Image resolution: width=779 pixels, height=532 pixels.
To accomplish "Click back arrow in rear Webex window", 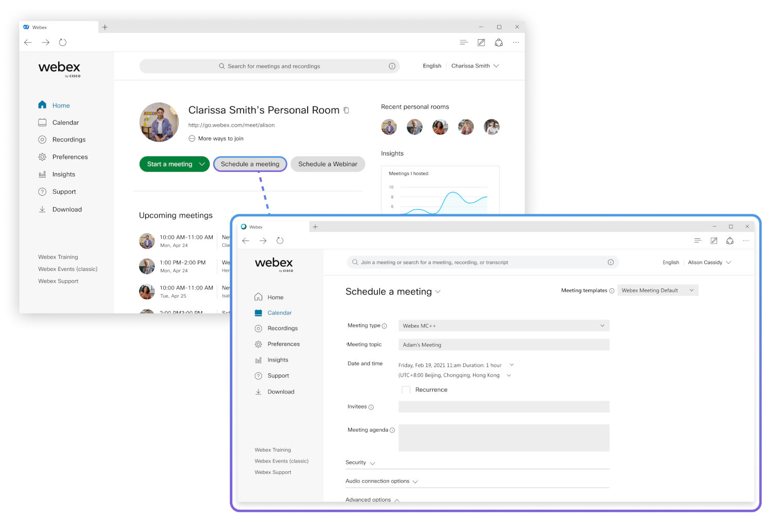I will 28,42.
